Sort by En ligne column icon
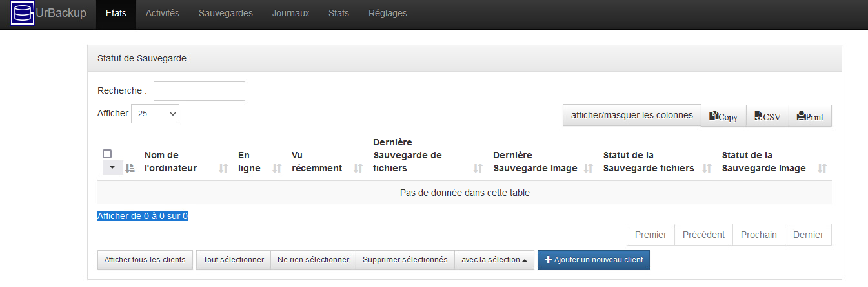 click(278, 168)
